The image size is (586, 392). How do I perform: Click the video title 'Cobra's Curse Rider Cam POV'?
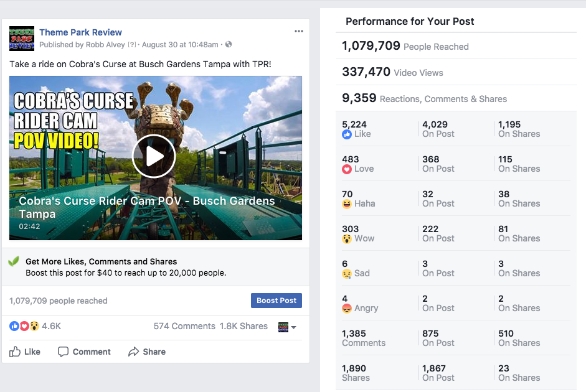click(x=147, y=207)
